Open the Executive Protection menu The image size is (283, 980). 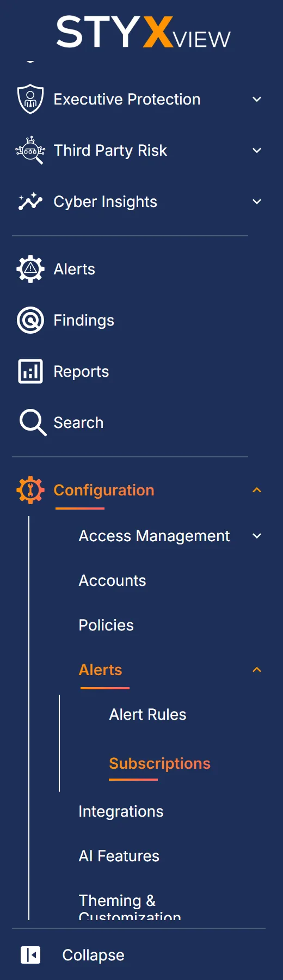(x=127, y=99)
